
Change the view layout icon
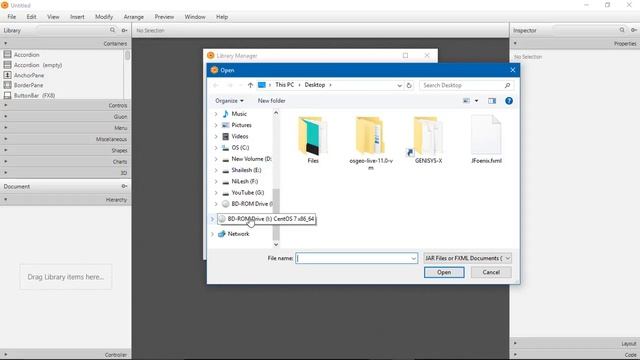point(466,101)
